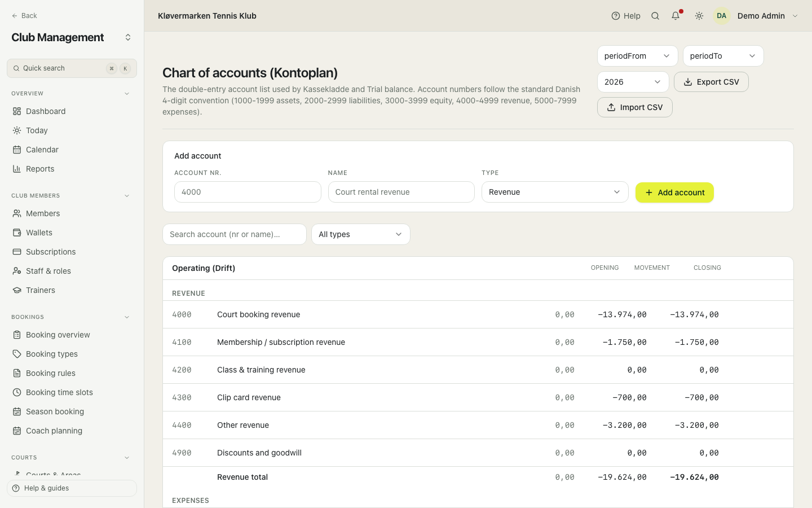Image resolution: width=812 pixels, height=508 pixels.
Task: Collapse the Overview sidebar section
Action: tap(127, 94)
